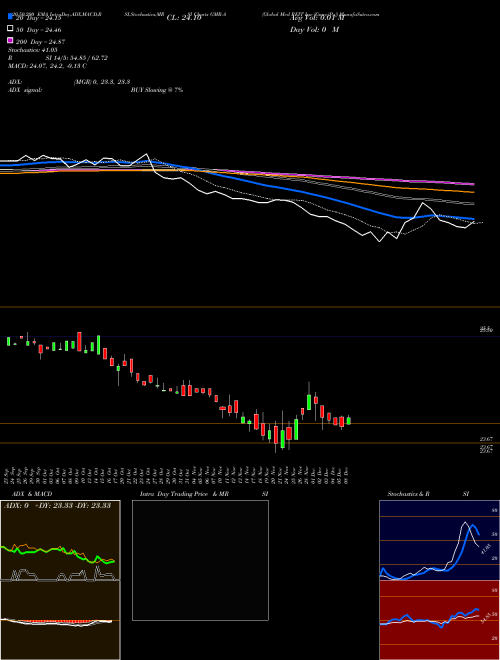Click the 'ADX signal:' label

[x=25, y=90]
